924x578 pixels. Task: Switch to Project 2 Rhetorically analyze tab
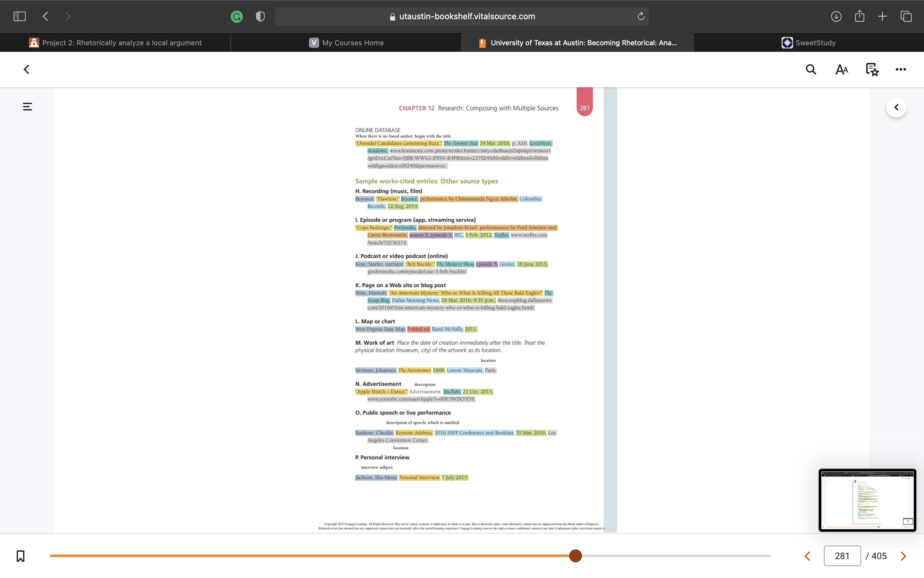click(x=115, y=43)
